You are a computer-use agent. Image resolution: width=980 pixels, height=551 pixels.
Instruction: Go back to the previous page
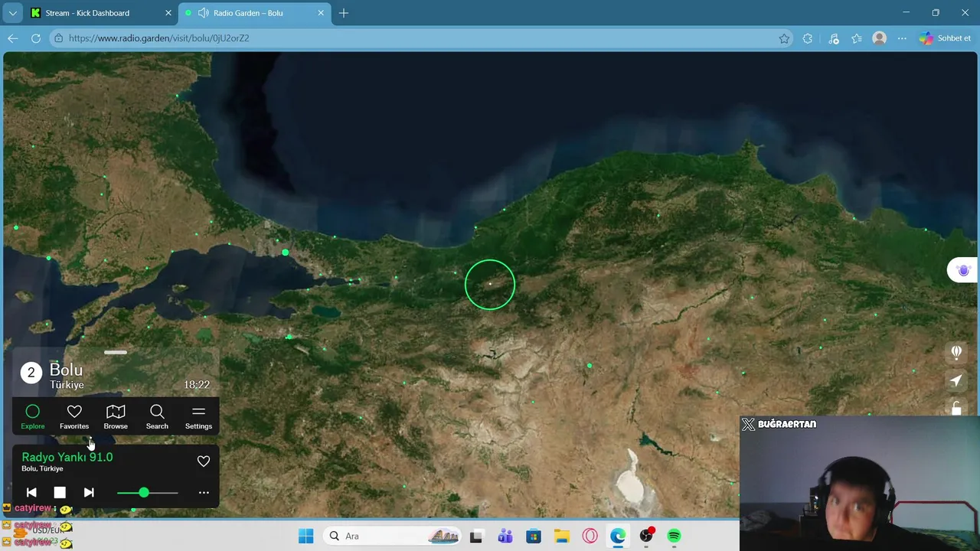tap(13, 38)
